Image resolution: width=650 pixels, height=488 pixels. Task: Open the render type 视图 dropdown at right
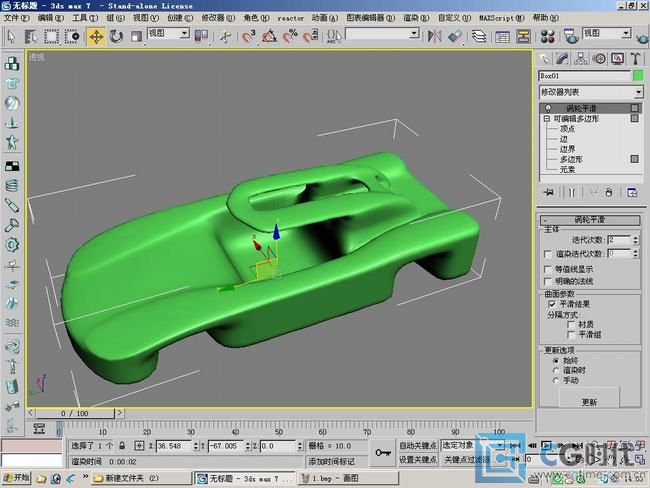click(607, 33)
